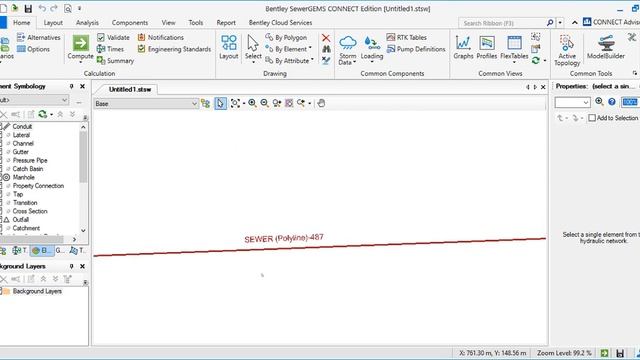Click the zoom-to magnifier in Properties panel
This screenshot has height=360, width=640.
[x=599, y=102]
